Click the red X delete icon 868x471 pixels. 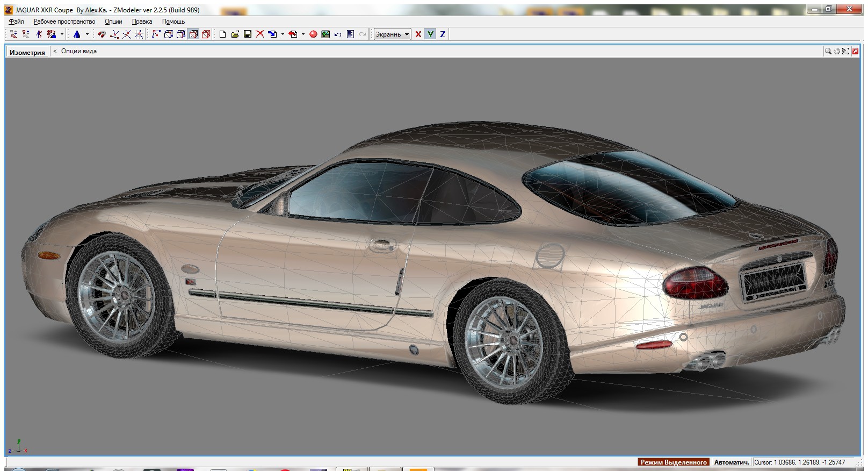tap(260, 34)
